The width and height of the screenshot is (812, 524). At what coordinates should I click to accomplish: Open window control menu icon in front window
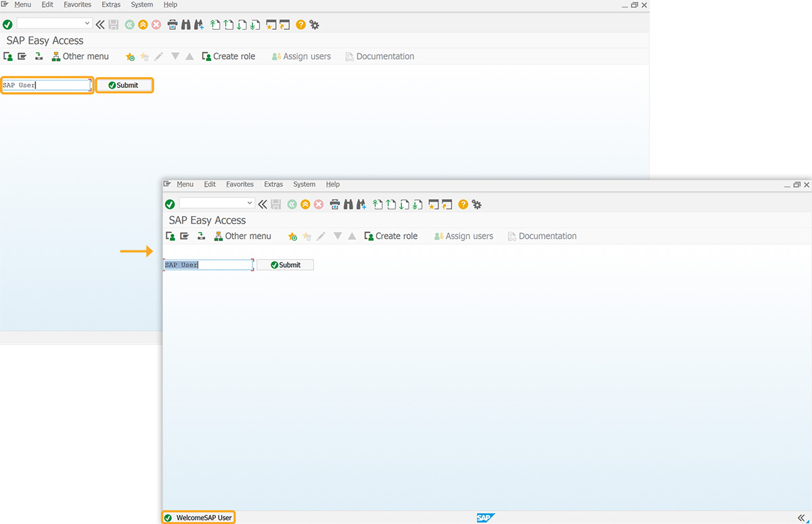(x=167, y=184)
